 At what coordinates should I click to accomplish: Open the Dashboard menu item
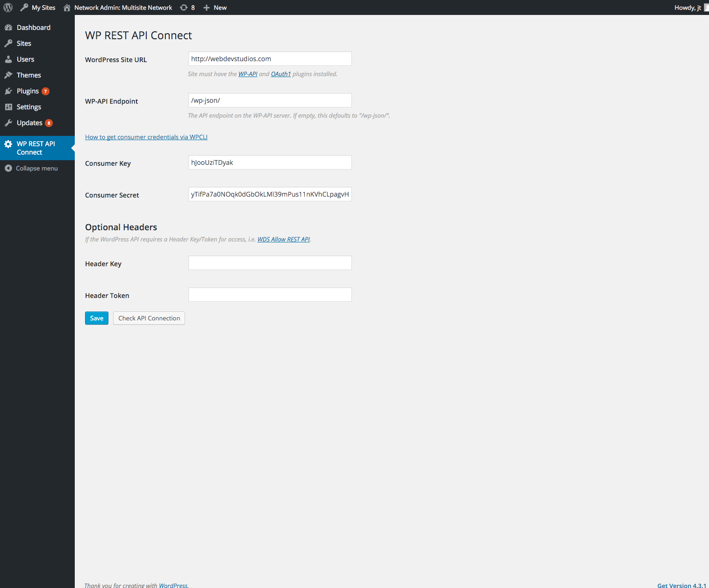[x=37, y=28]
